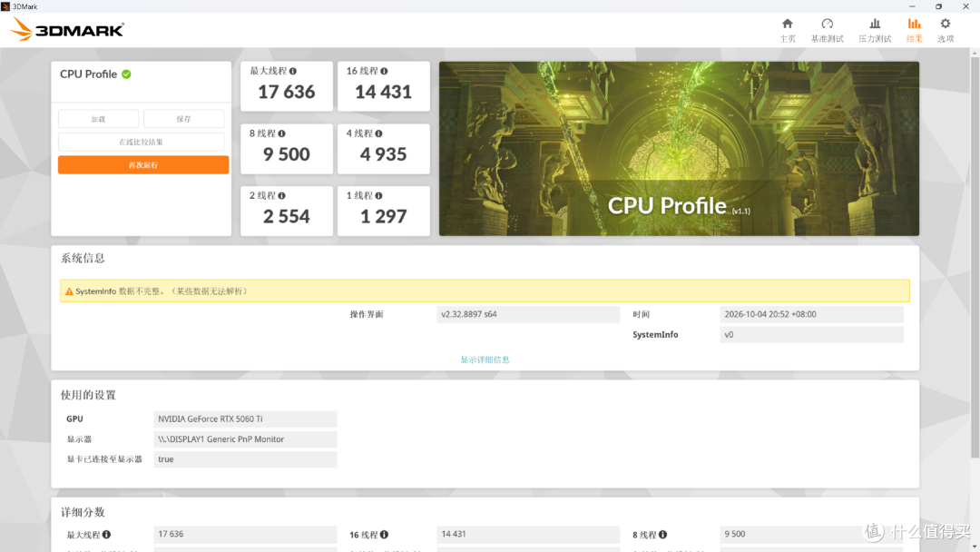Click green checkmark next to CPU Profile title
980x552 pixels.
(126, 74)
